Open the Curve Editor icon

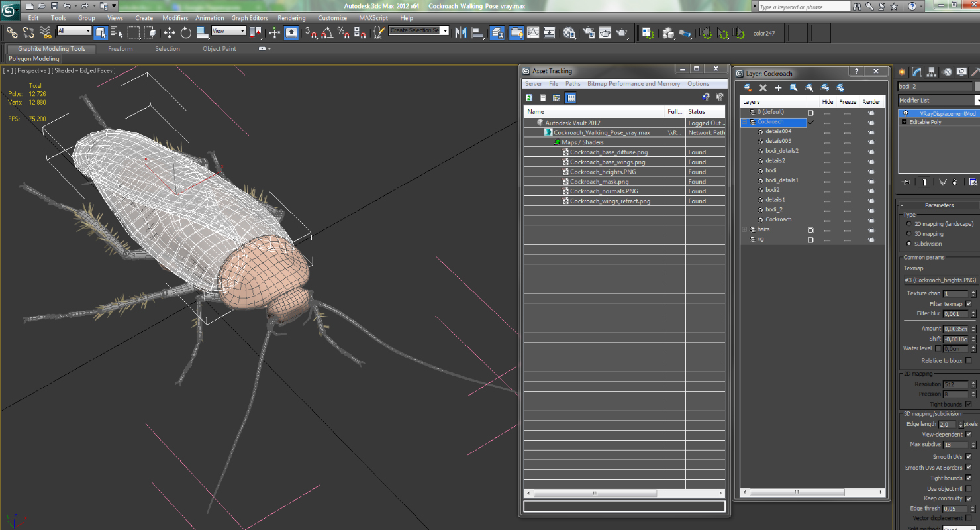pyautogui.click(x=533, y=32)
